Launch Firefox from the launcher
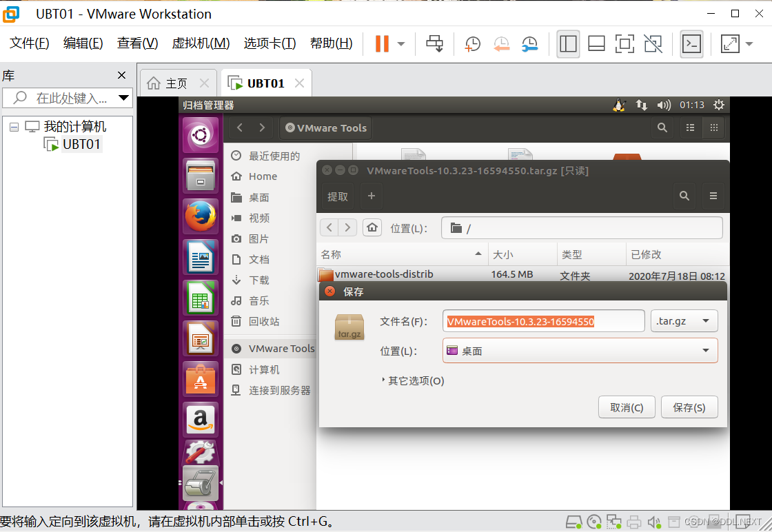 [201, 216]
